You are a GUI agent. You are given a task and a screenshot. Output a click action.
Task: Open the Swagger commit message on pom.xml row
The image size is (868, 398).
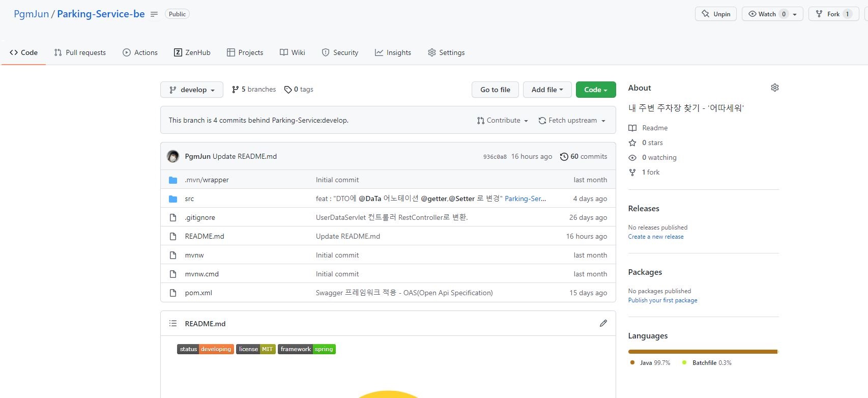pos(404,293)
